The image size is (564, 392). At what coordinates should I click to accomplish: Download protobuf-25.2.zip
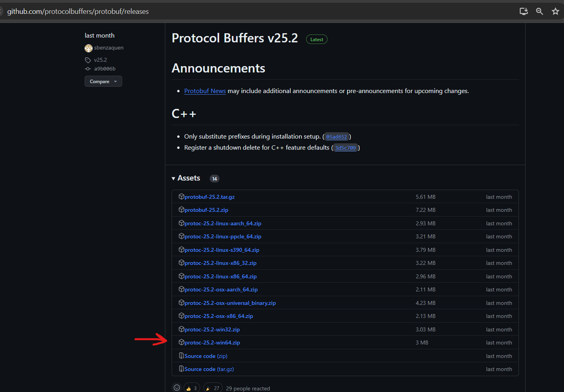[x=206, y=210]
